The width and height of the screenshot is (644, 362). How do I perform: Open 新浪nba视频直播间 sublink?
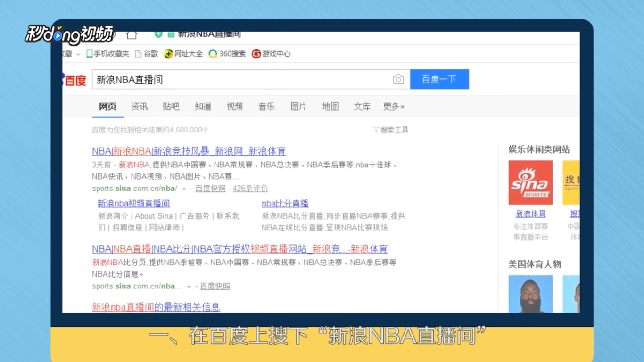coord(133,204)
